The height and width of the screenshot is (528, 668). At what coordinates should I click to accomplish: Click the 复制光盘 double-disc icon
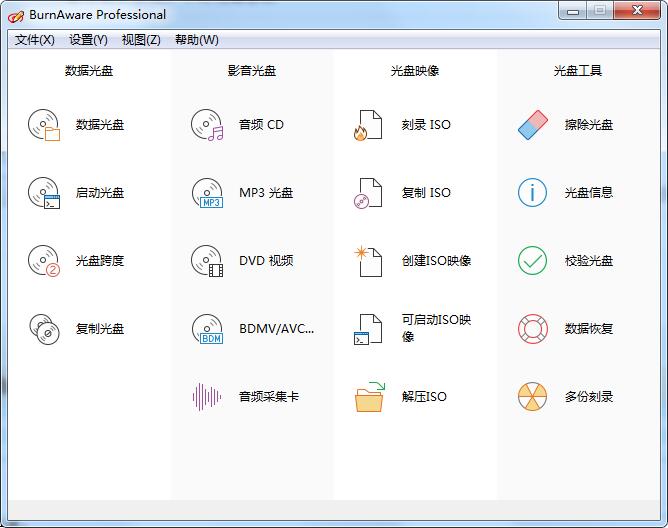coord(44,329)
